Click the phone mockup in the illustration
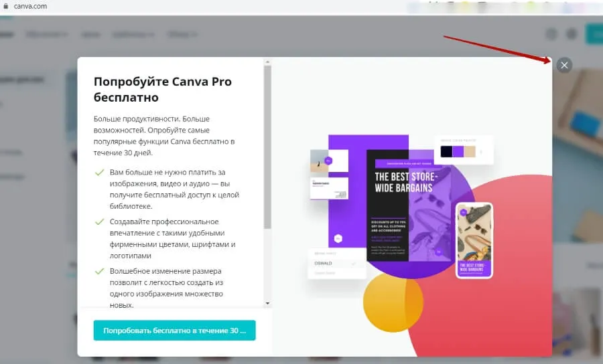The height and width of the screenshot is (364, 603). (474, 240)
